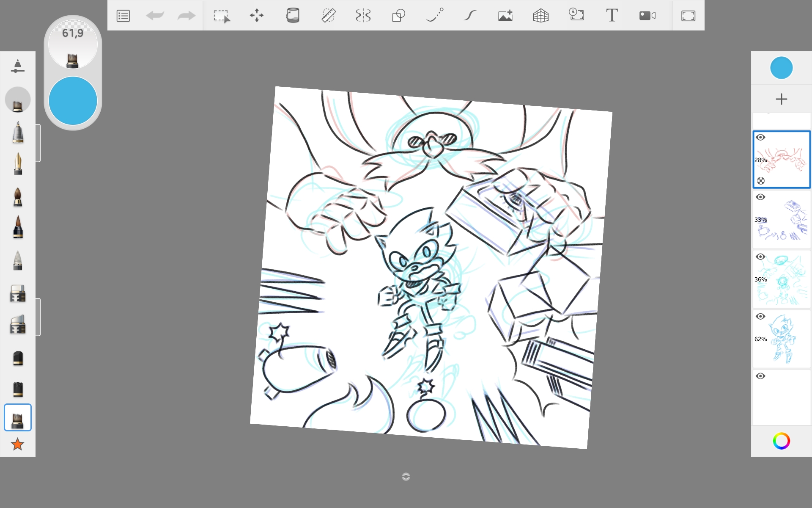Open the Ruler guides tool
Screen dimensions: 812x508
(x=328, y=16)
